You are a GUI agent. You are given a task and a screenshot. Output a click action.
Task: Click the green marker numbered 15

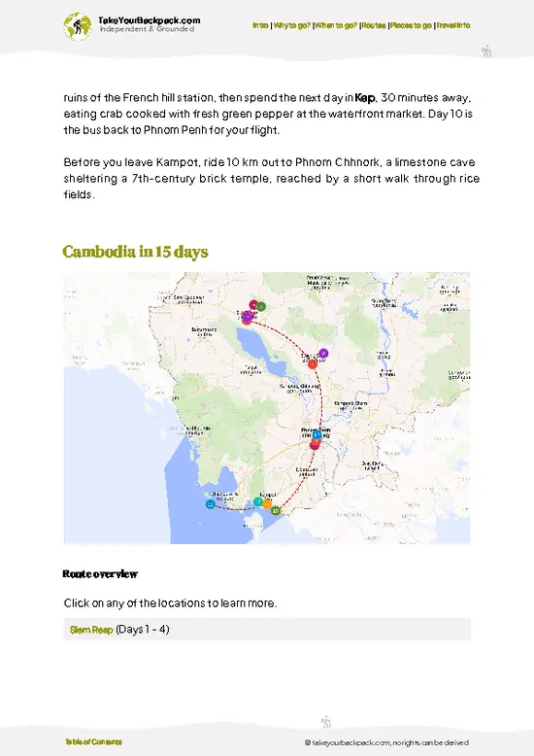pyautogui.click(x=275, y=510)
